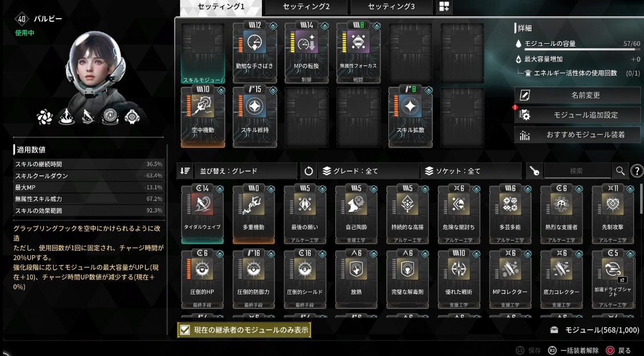
Task: Open the ソケット：全て filter dropdown
Action: [471, 171]
